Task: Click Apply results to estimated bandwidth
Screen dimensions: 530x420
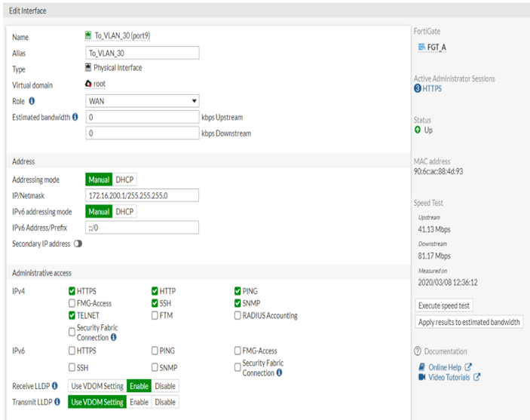Action: coord(469,322)
